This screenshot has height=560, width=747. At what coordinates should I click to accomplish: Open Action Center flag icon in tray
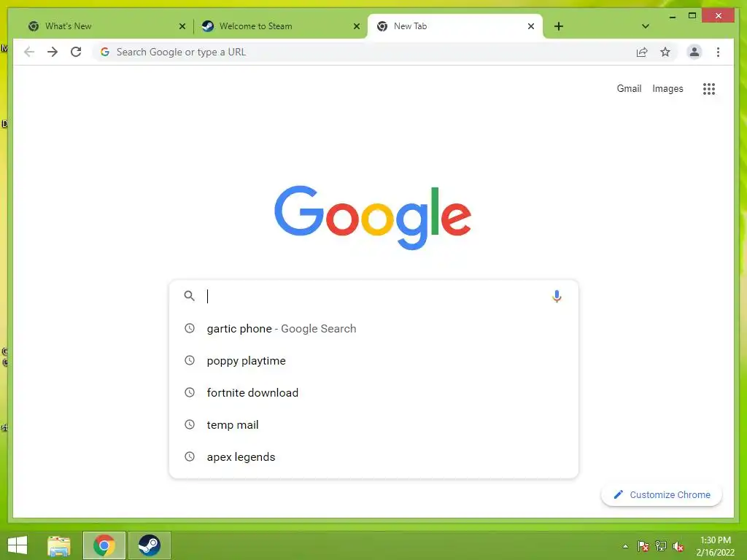point(643,546)
